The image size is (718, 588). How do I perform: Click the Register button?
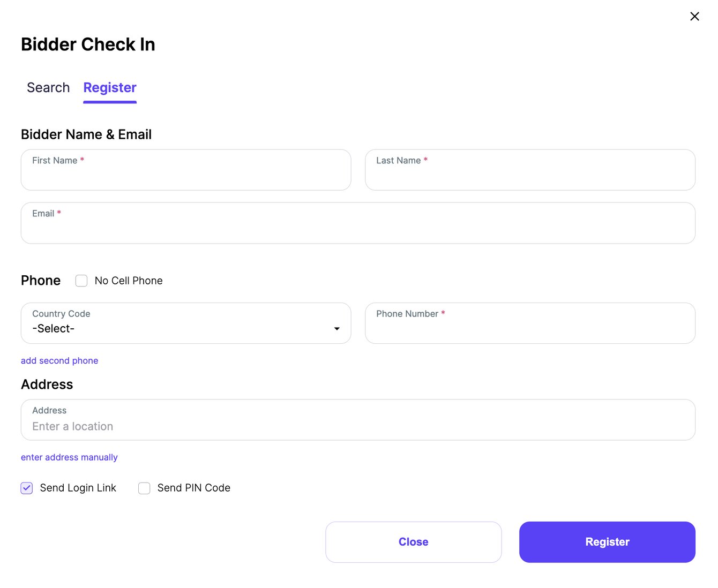tap(607, 542)
